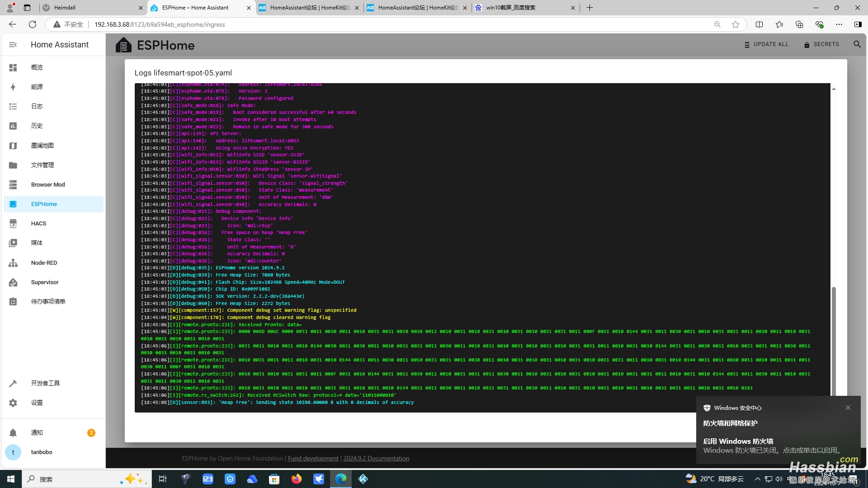This screenshot has width=868, height=488.
Task: Click the UPDATE ALL button
Action: pos(766,44)
